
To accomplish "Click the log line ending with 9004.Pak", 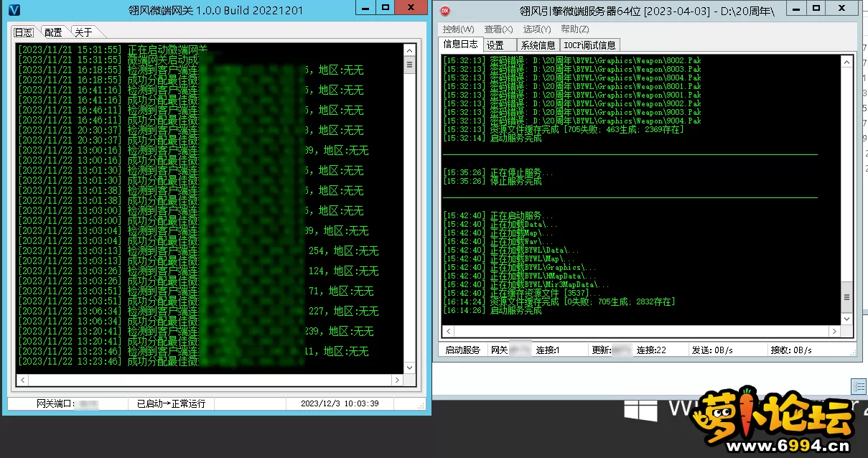I will click(x=572, y=121).
